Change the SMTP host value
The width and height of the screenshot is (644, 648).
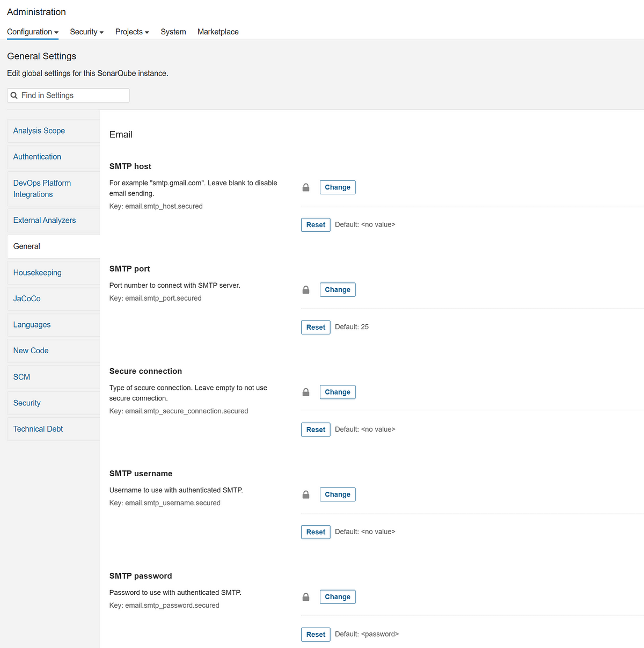pyautogui.click(x=337, y=187)
